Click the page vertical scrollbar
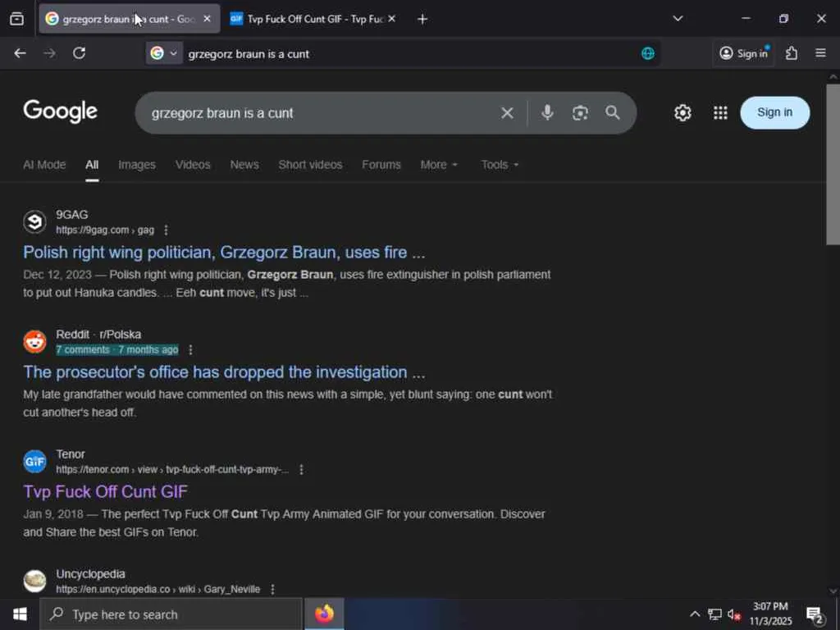The width and height of the screenshot is (840, 630). point(833,163)
